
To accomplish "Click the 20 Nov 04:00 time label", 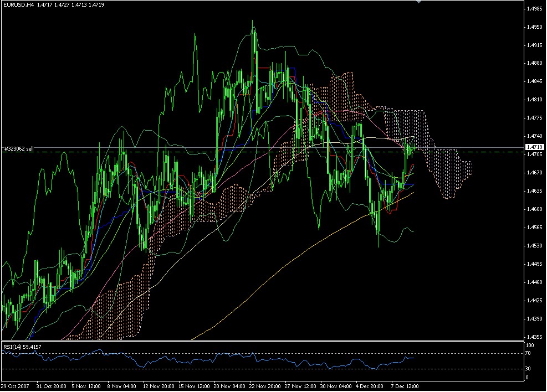I will point(229,386).
